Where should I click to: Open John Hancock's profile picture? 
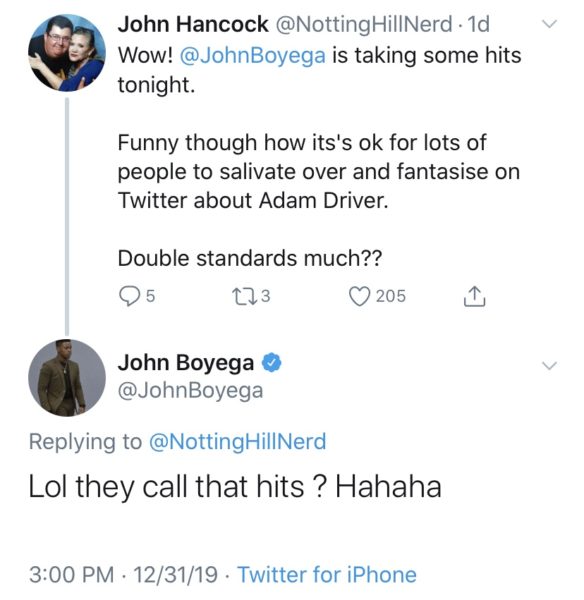click(x=67, y=53)
